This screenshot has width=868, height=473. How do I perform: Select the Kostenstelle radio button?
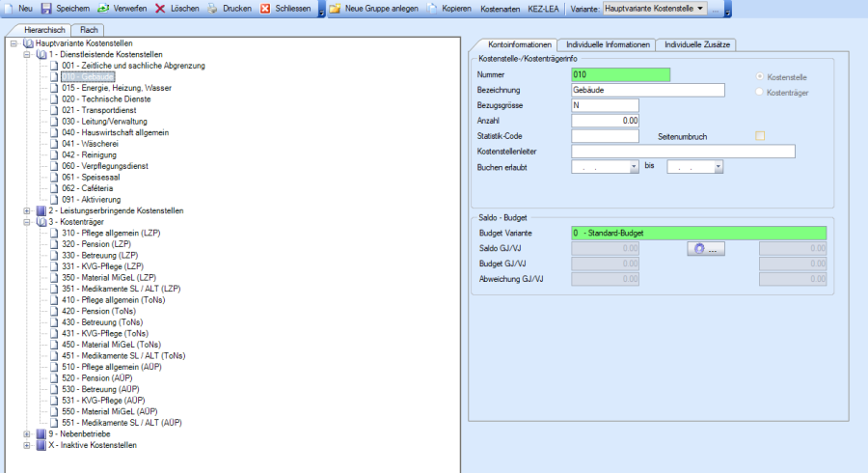point(760,76)
